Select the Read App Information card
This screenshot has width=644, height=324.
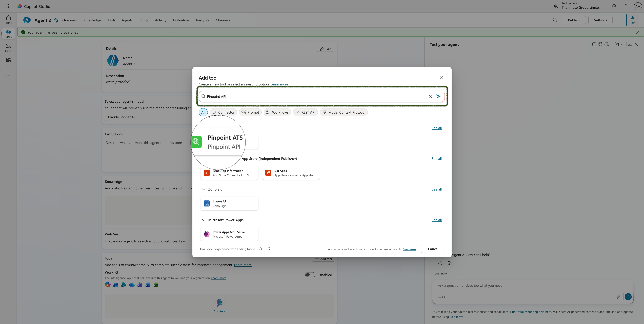pos(229,173)
